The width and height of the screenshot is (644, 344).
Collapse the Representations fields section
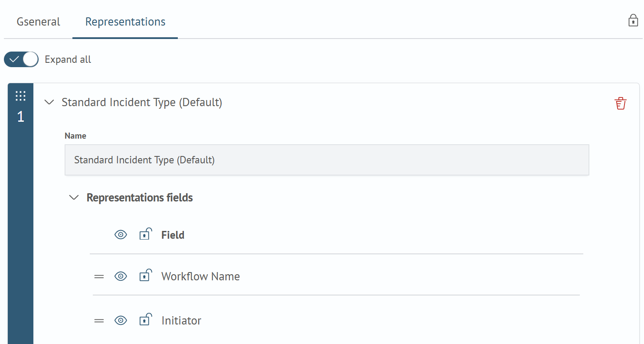click(x=74, y=198)
